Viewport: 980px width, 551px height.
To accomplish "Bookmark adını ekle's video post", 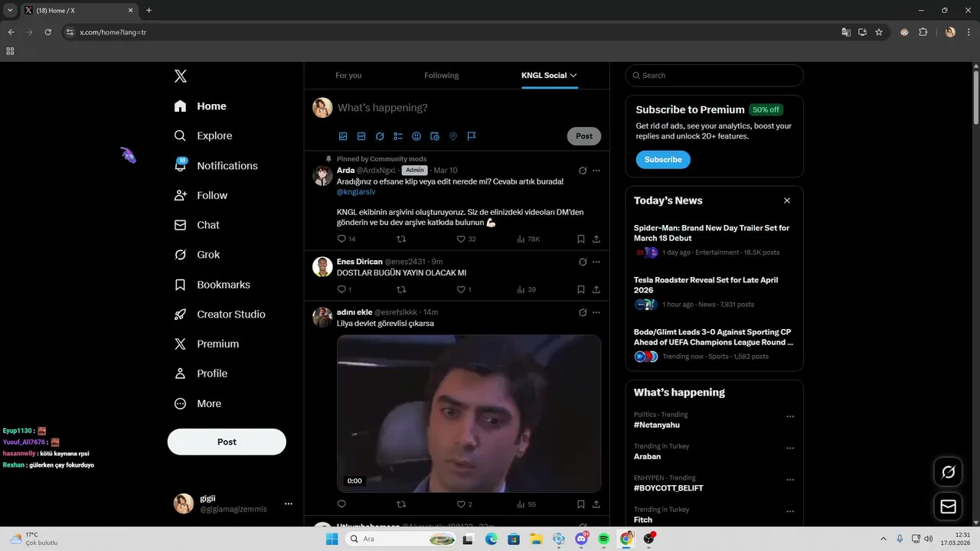I will 581,504.
